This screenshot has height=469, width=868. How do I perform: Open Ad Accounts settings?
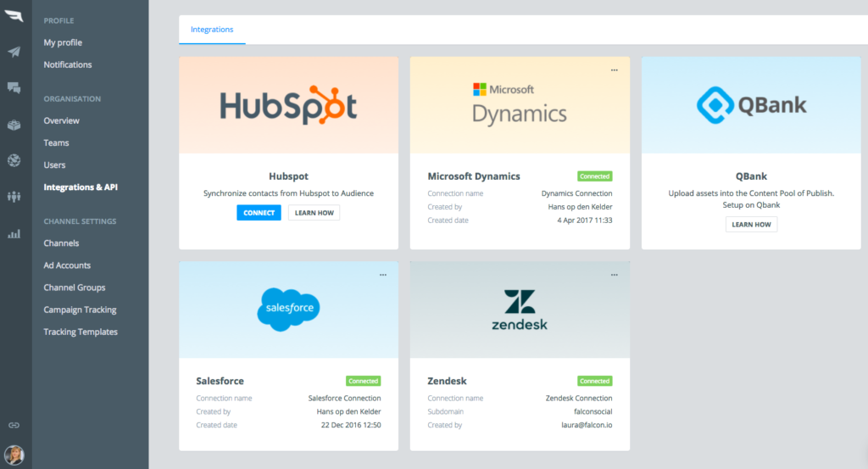coord(67,265)
